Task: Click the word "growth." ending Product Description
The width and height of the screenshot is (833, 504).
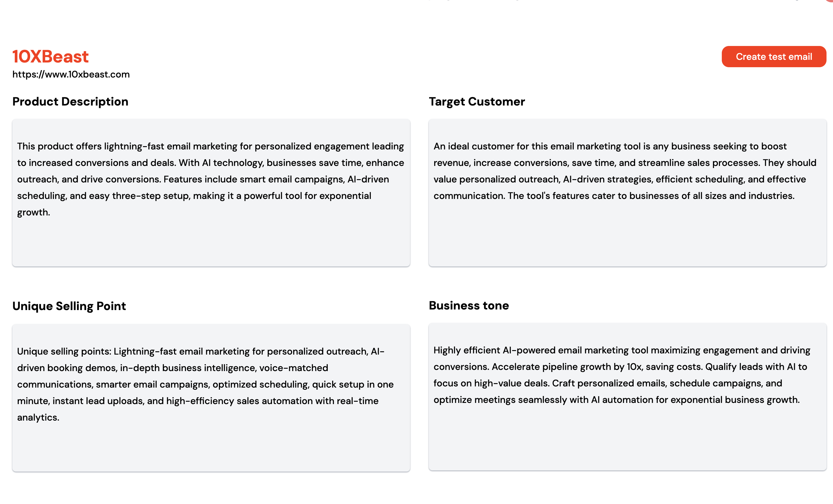Action: click(x=33, y=213)
